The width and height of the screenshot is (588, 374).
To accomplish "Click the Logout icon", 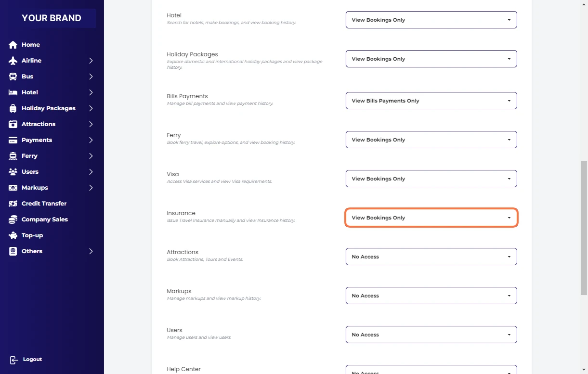I will point(13,360).
